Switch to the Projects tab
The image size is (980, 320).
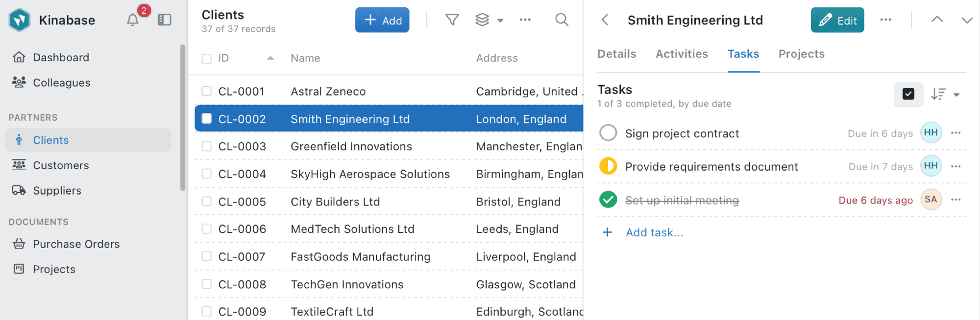pyautogui.click(x=801, y=54)
